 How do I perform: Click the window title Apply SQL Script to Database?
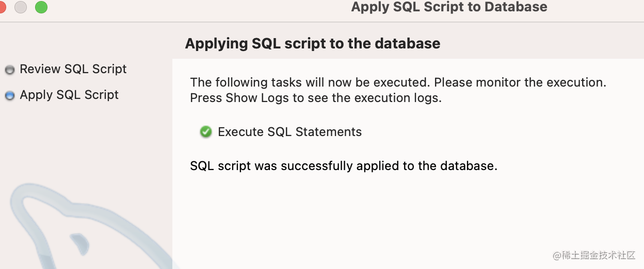click(449, 7)
